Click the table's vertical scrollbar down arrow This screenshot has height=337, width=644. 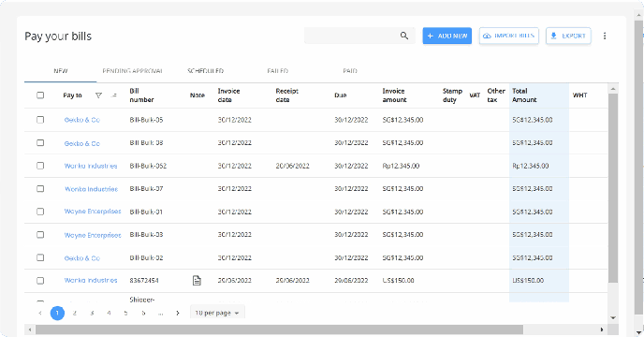pyautogui.click(x=613, y=317)
